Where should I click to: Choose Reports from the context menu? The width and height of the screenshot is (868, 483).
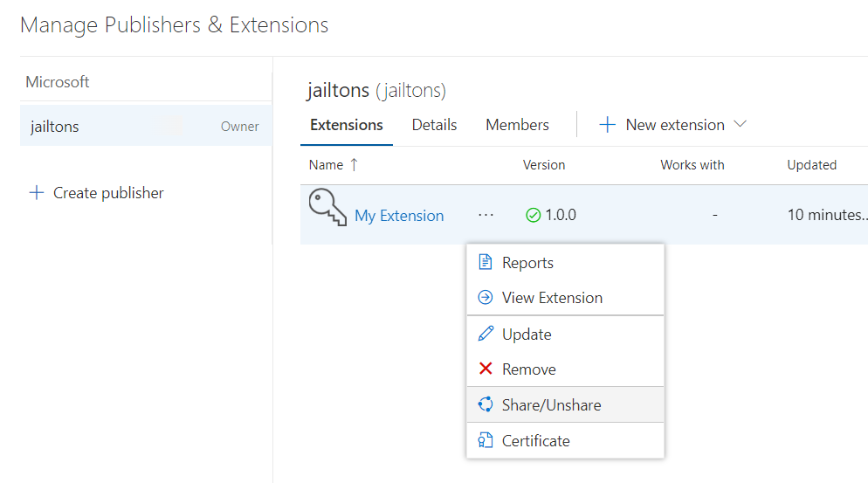pos(565,263)
